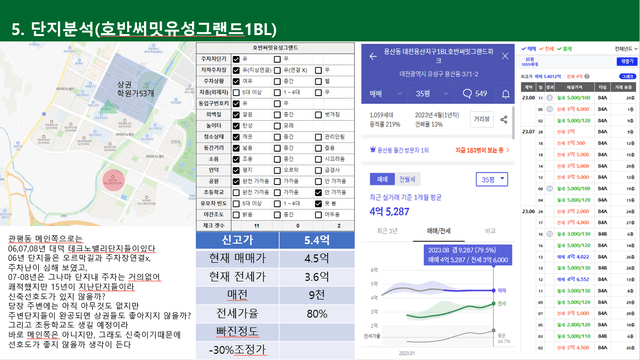
Task: Click the vertical scrollbar of the detail panel
Action: [513, 122]
